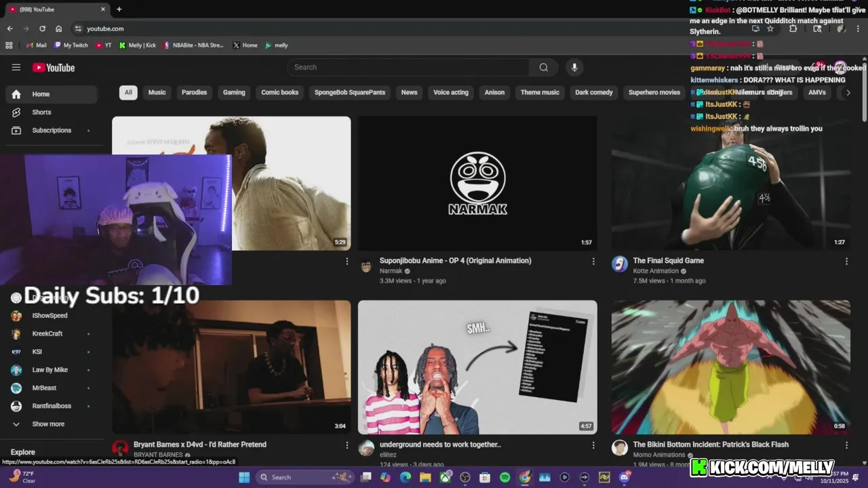Open Momo Animations channel avatar

pyautogui.click(x=620, y=448)
